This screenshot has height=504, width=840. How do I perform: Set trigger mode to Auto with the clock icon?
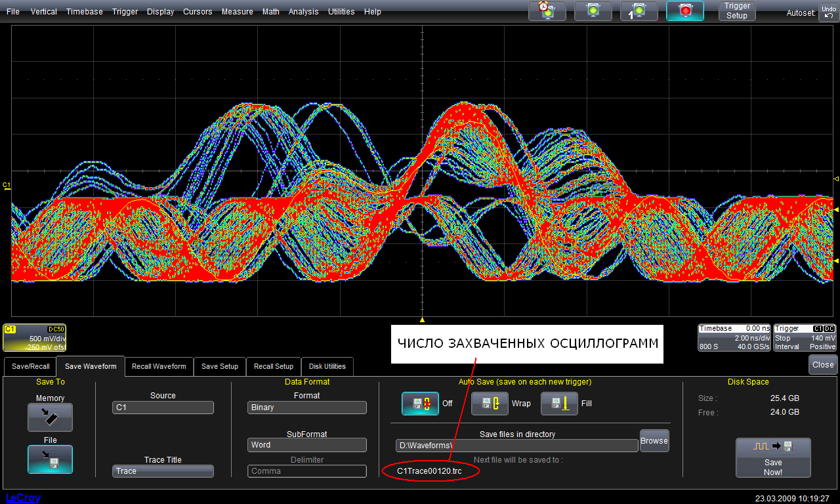[547, 10]
